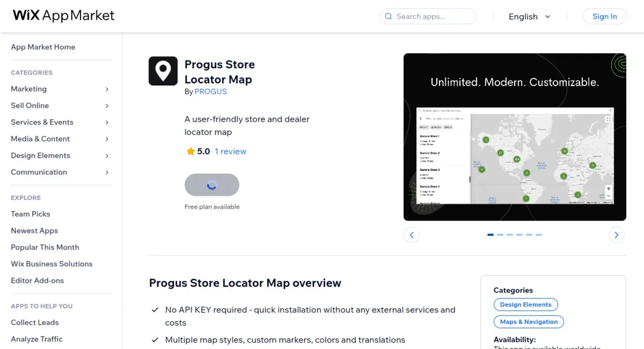Go to previous screenshot arrow
The image size is (644, 349).
412,235
